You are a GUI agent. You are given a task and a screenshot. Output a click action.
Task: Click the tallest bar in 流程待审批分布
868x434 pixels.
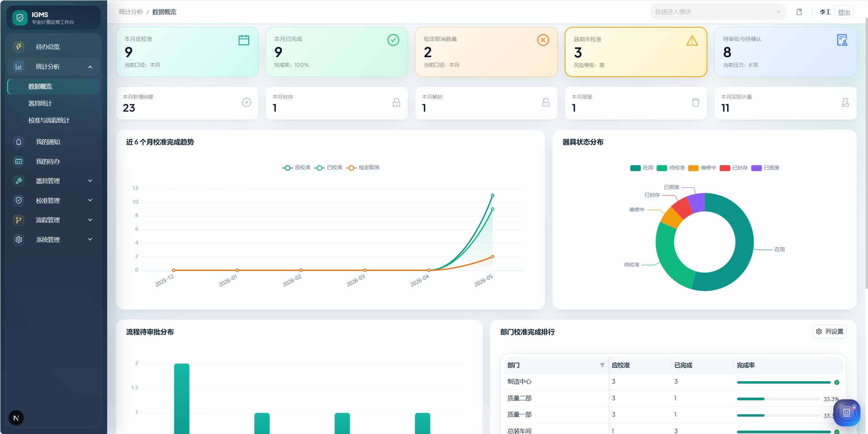tap(182, 399)
